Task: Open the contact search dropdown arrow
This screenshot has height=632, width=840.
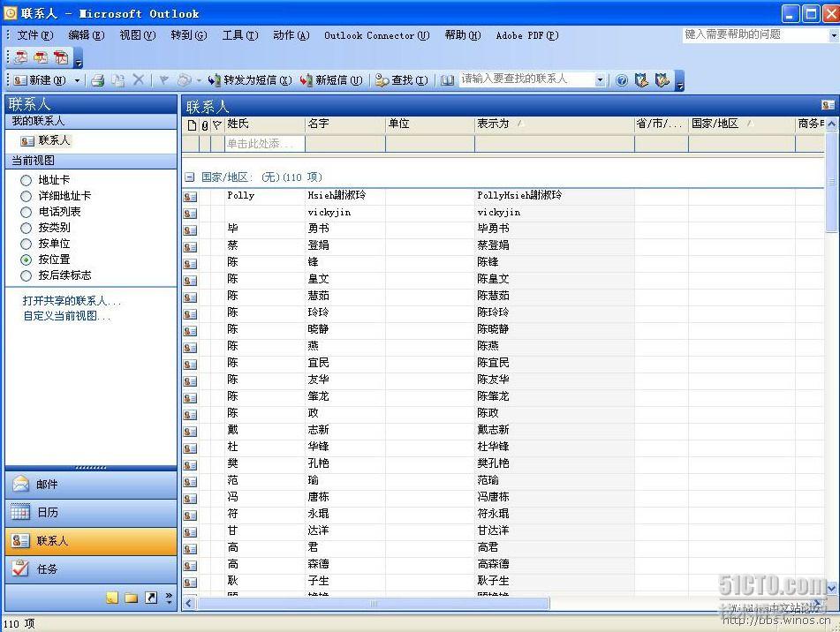Action: pos(600,80)
